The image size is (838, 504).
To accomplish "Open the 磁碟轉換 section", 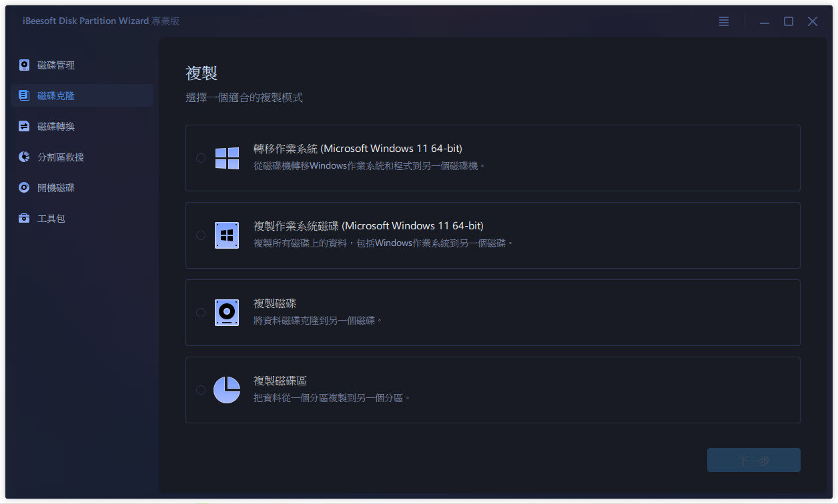I will tap(82, 126).
